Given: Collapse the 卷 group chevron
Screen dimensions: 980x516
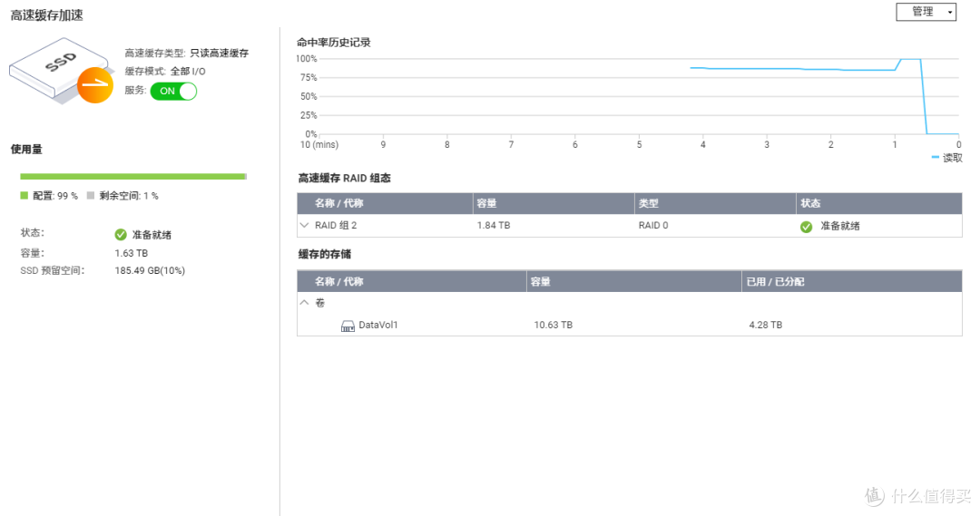Looking at the screenshot, I should (304, 302).
